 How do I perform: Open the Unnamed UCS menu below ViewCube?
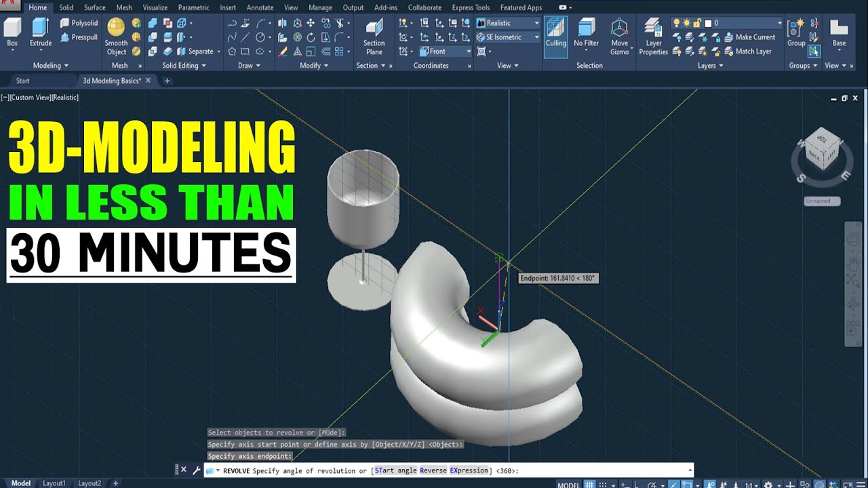(x=822, y=201)
